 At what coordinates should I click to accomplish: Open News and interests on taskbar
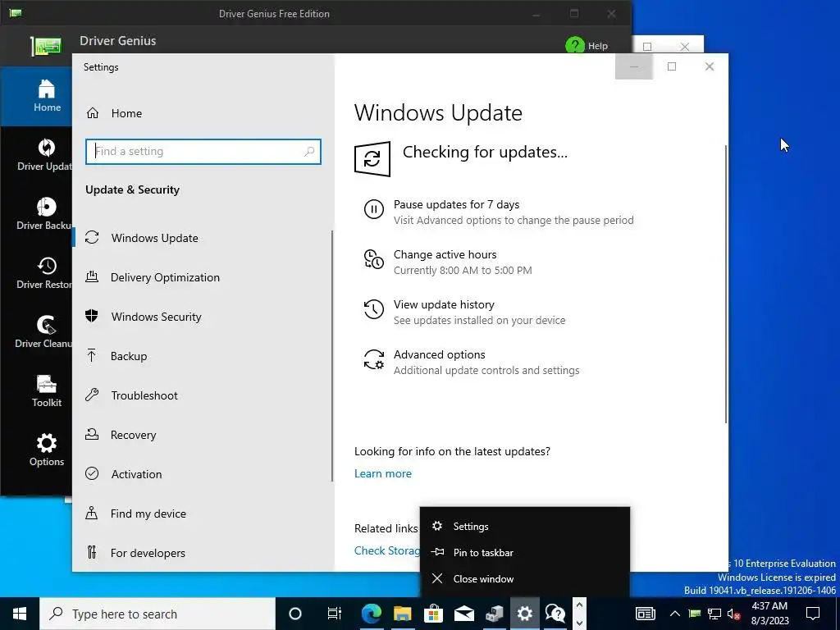646,614
